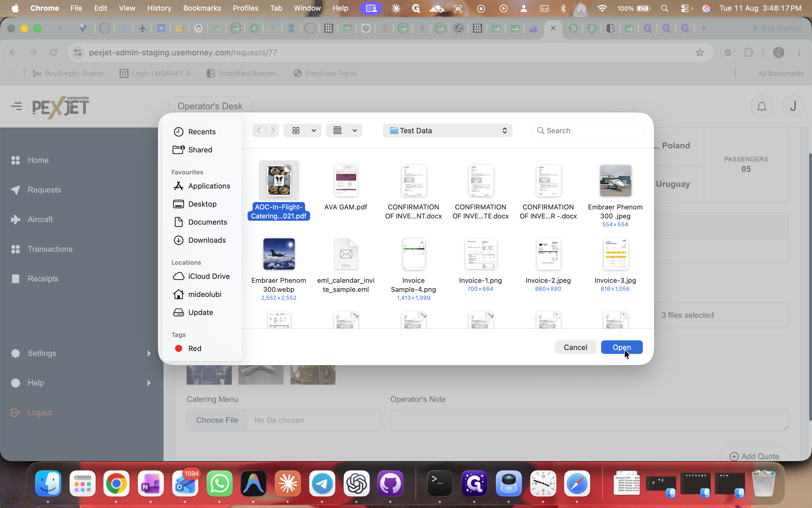Open the History menu in menu bar
The width and height of the screenshot is (812, 508).
click(x=159, y=8)
